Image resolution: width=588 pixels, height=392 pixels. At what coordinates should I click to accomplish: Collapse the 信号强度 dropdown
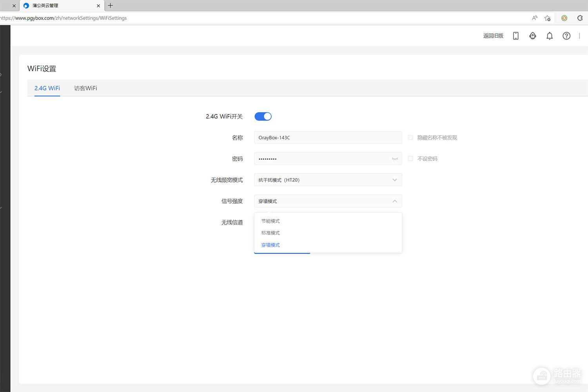(x=328, y=201)
